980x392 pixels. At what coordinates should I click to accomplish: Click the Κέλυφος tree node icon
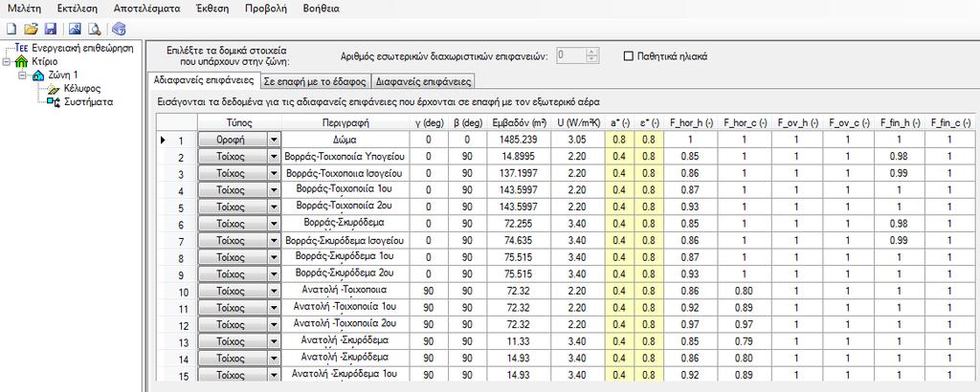(54, 89)
